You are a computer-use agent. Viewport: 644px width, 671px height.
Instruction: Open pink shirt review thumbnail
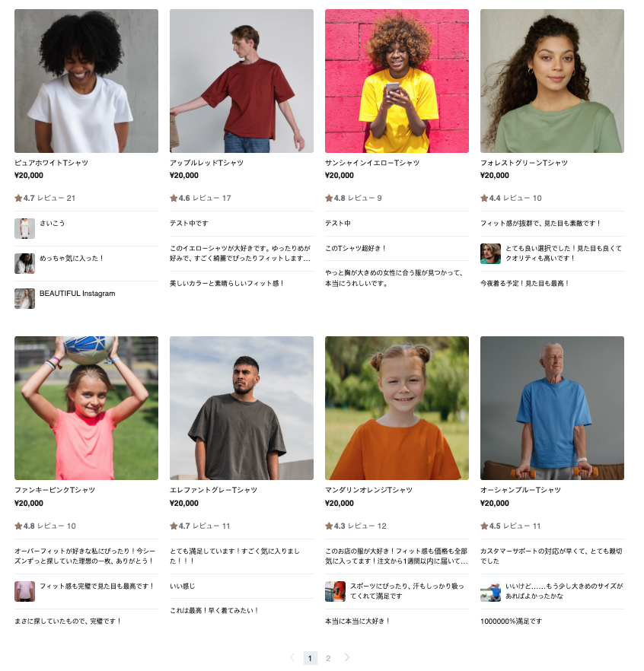click(x=25, y=591)
